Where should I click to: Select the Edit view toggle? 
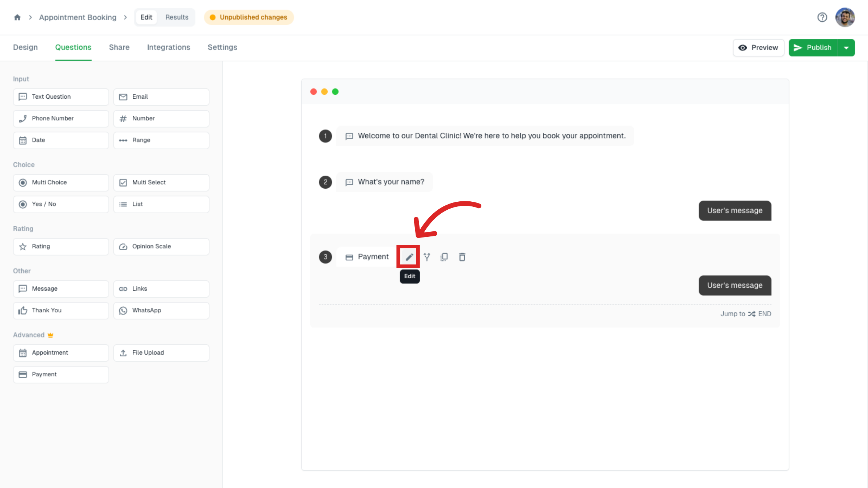click(x=146, y=17)
